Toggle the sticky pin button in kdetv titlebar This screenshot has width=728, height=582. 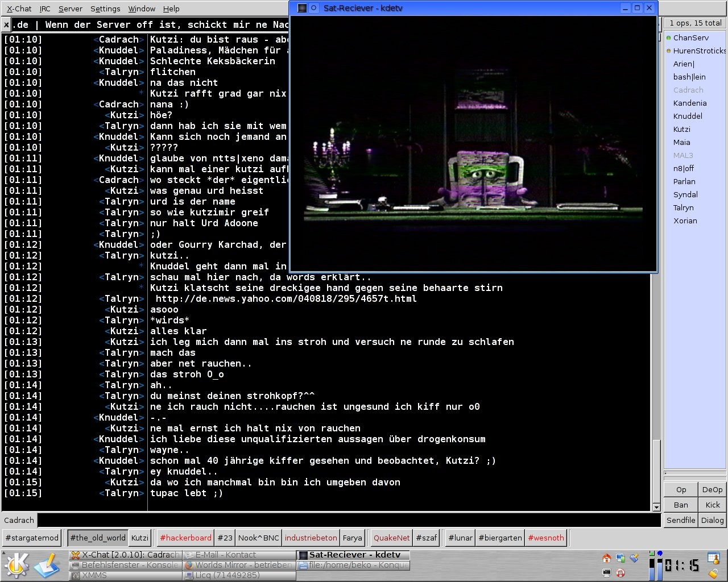[x=313, y=8]
